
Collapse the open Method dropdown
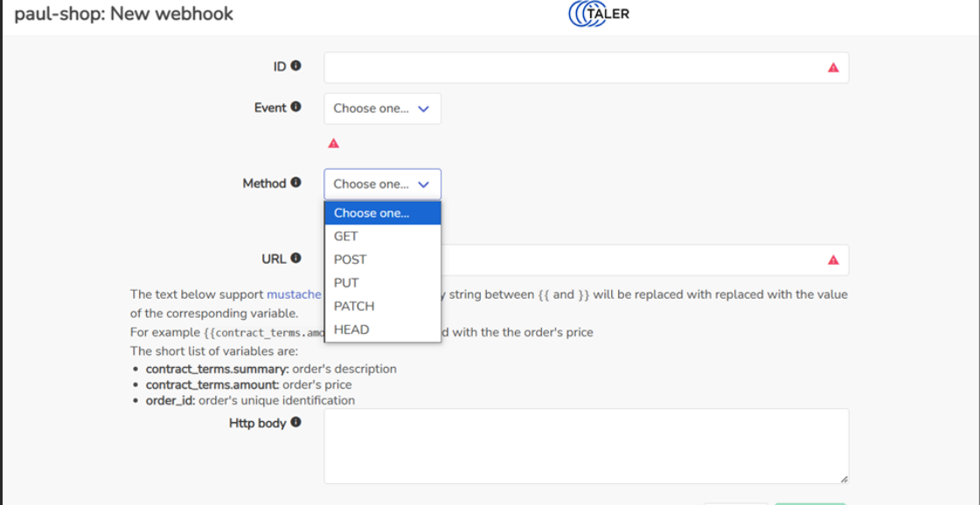click(382, 184)
